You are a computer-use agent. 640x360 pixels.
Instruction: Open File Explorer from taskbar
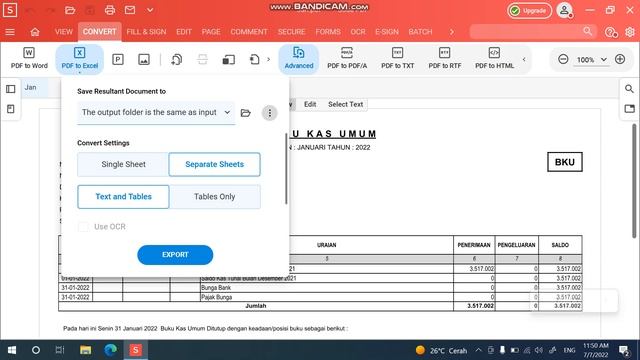[x=85, y=350]
